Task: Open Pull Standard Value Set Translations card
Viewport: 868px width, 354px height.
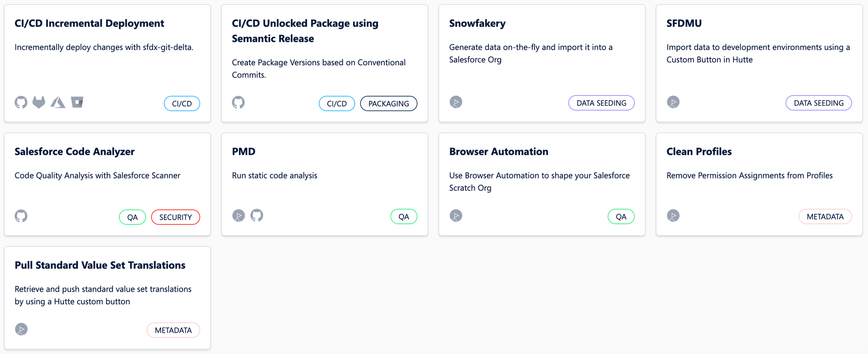Action: (100, 265)
